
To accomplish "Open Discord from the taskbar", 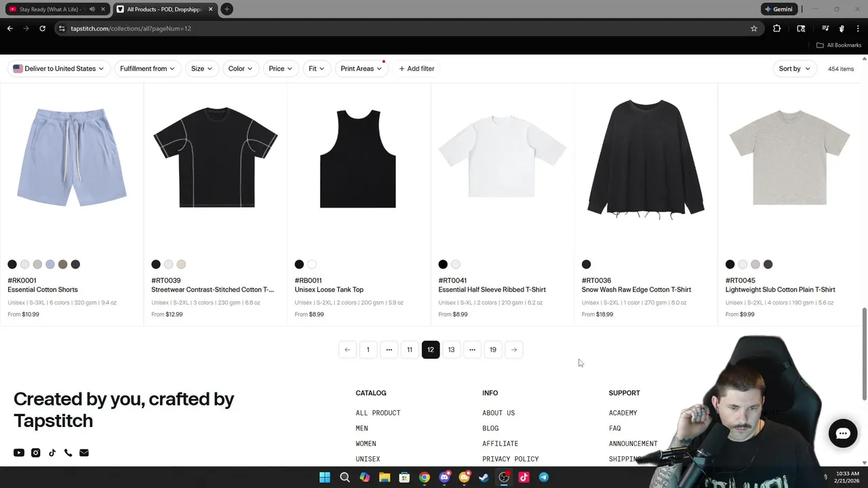I will point(444,477).
